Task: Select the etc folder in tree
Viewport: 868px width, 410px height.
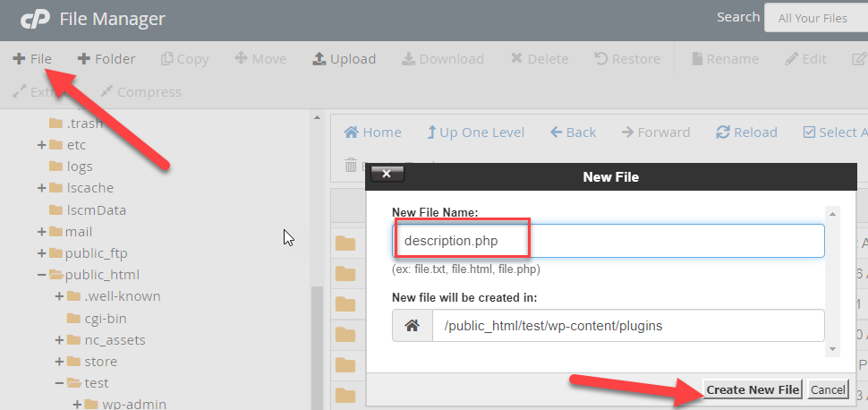Action: coord(67,145)
